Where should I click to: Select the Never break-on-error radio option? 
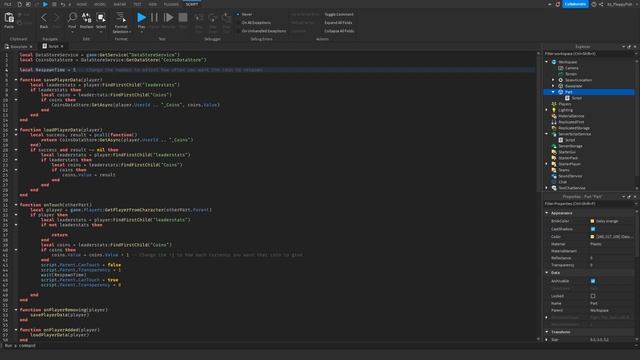pyautogui.click(x=238, y=14)
